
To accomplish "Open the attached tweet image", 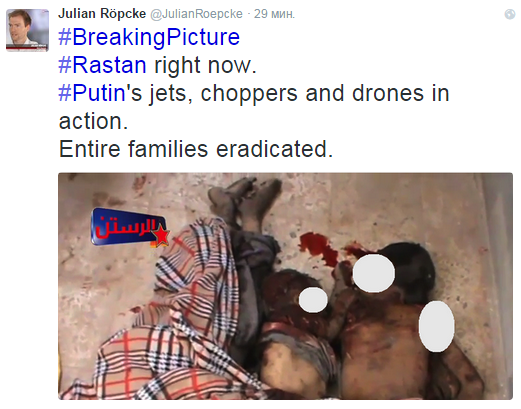I will [x=285, y=286].
